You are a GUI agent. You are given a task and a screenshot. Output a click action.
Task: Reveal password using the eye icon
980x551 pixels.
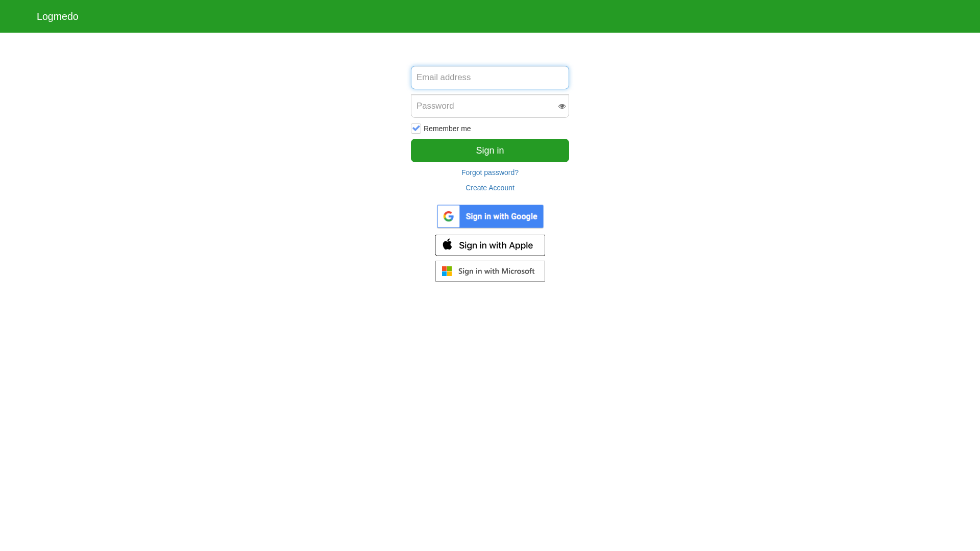(x=561, y=106)
